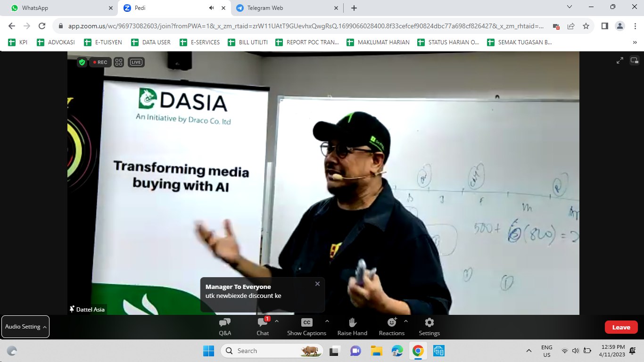Image resolution: width=644 pixels, height=362 pixels.
Task: Open the Manager To Everyone chat message
Action: pyautogui.click(x=263, y=295)
